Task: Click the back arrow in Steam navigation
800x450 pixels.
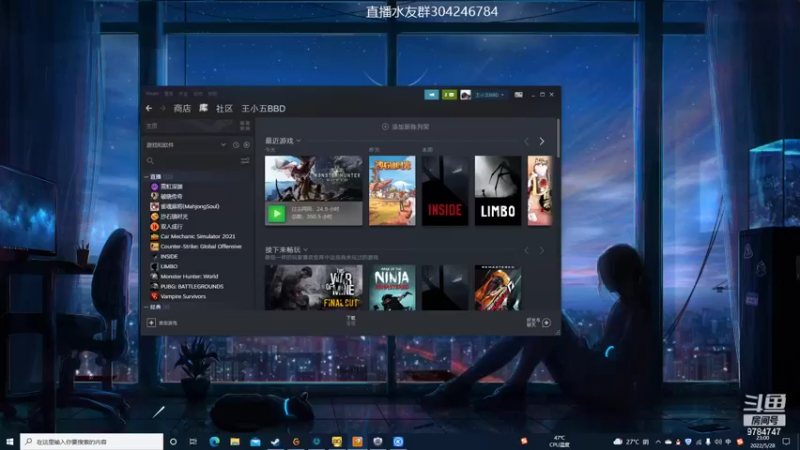Action: point(149,108)
